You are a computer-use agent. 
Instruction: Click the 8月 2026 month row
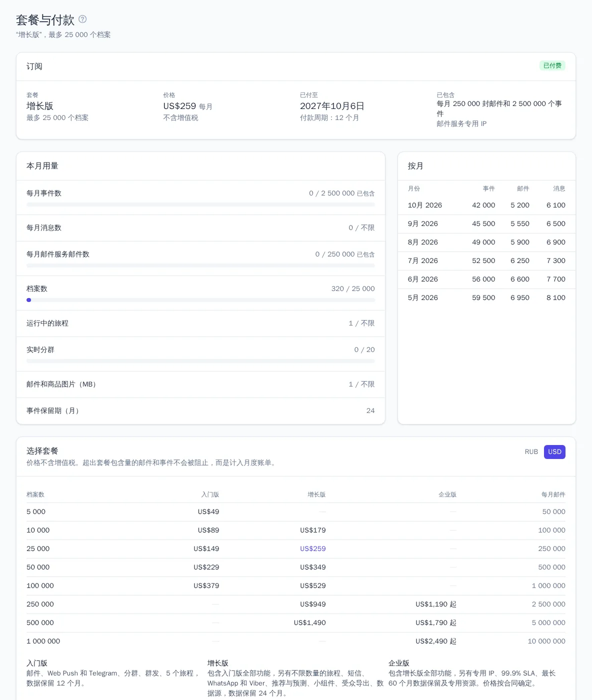[486, 242]
